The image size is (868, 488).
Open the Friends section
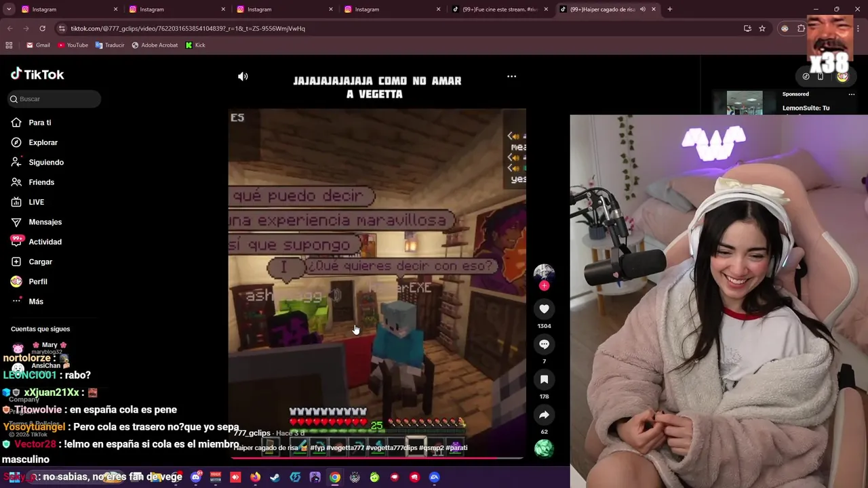pos(41,182)
